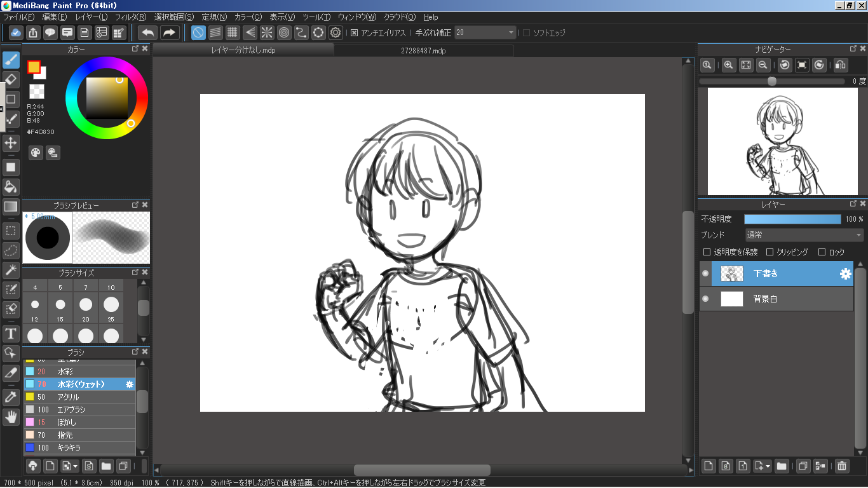The width and height of the screenshot is (868, 488).
Task: Undock the ブラシサイズ panel
Action: coord(135,272)
